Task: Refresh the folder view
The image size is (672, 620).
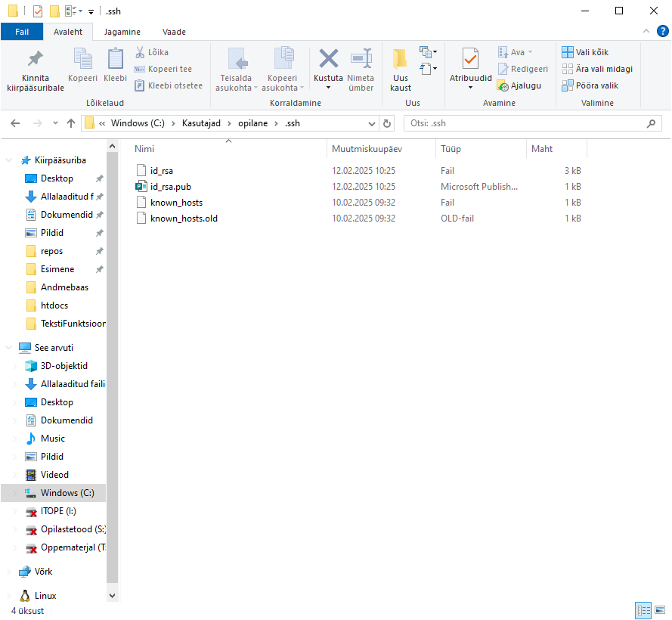Action: [x=387, y=123]
